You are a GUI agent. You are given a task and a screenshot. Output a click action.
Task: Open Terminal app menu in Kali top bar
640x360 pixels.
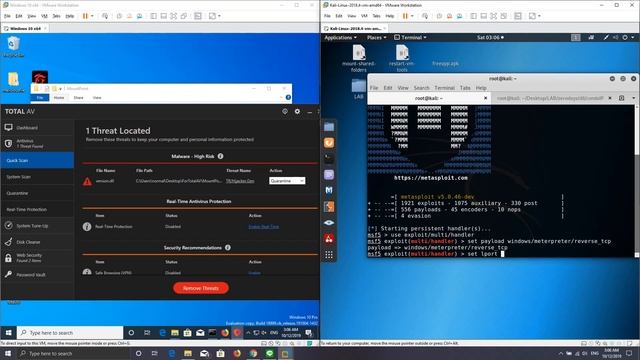click(x=410, y=38)
